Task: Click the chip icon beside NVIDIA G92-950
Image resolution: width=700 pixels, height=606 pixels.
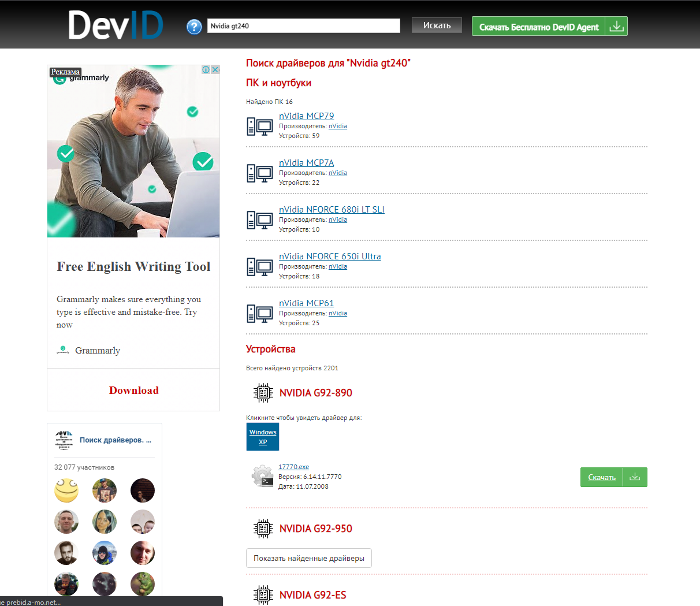Action: pyautogui.click(x=263, y=529)
